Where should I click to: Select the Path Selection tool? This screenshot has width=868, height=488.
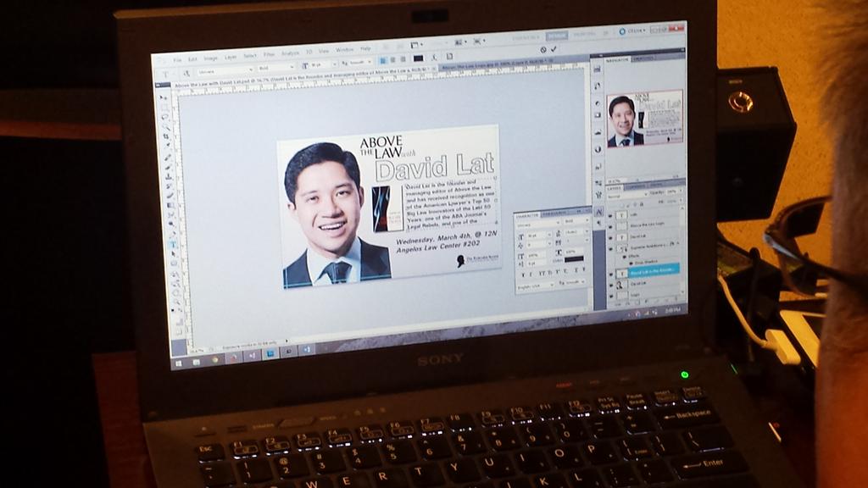pos(173,254)
